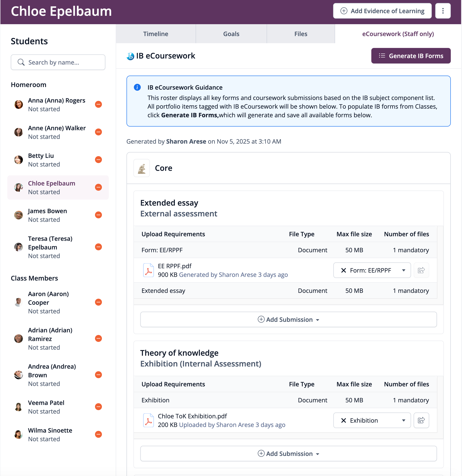Switch to the Timeline tab

[x=156, y=34]
